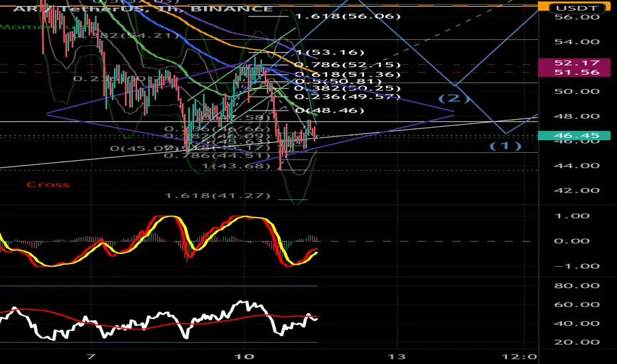Image resolution: width=617 pixels, height=364 pixels.
Task: Select the 1(43.68) Fibonacci level label
Action: pyautogui.click(x=236, y=166)
